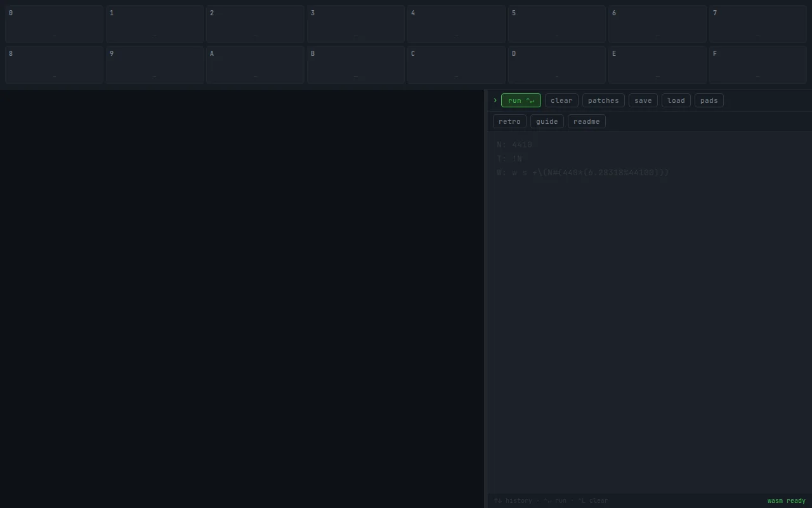The height and width of the screenshot is (508, 812).
Task: Open the guide
Action: point(547,121)
